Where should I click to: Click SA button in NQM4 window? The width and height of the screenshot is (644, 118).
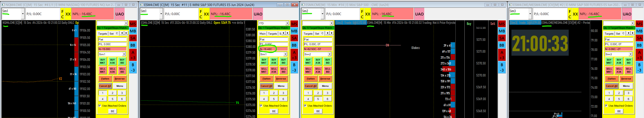133,38
